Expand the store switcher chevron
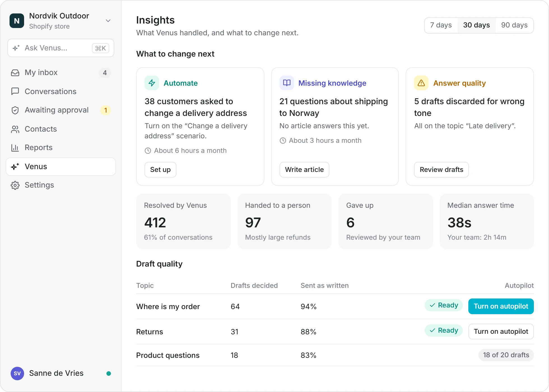The width and height of the screenshot is (549, 392). pos(108,21)
